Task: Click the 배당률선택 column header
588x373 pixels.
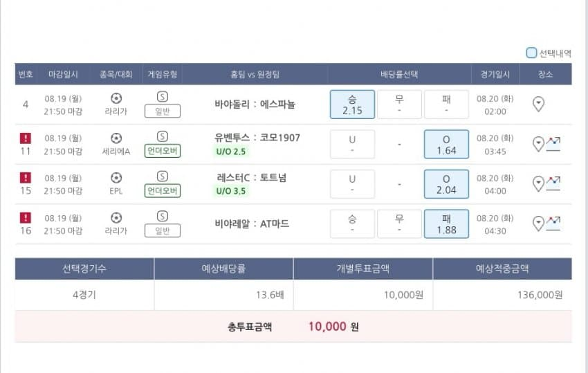Action: pos(399,74)
